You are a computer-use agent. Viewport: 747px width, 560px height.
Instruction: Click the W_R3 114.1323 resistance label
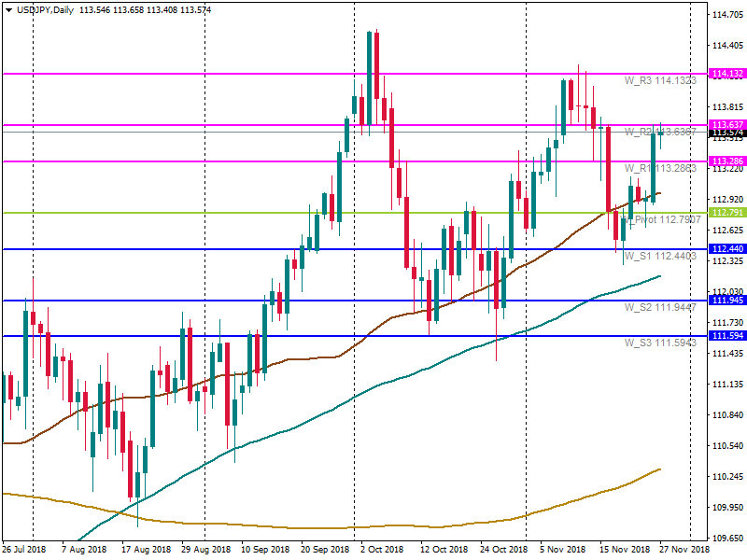coord(660,82)
